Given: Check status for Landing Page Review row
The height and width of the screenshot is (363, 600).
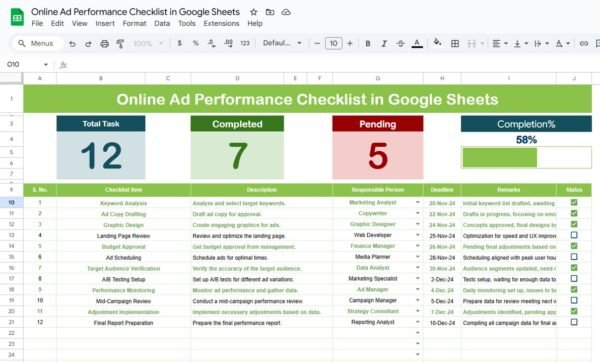Looking at the screenshot, I should [x=574, y=235].
